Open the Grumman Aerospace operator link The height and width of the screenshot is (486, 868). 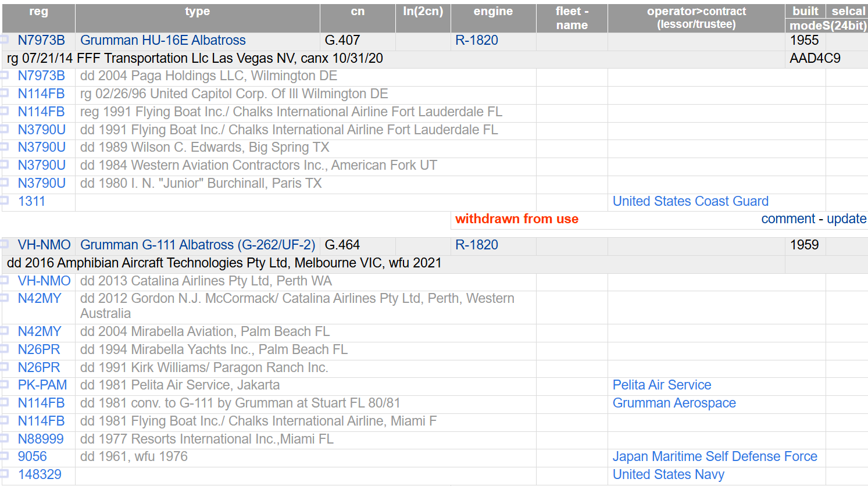[674, 403]
